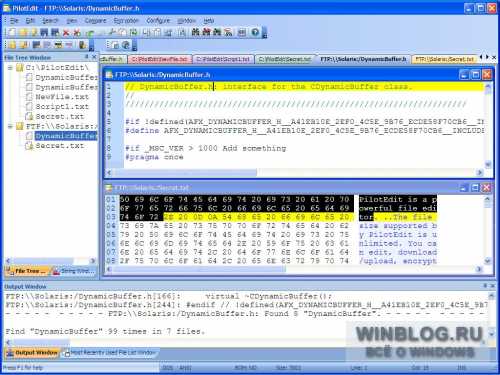Click the "#if _MSC_VER > 1000 Add something" line
This screenshot has height=375, width=500.
click(206, 148)
